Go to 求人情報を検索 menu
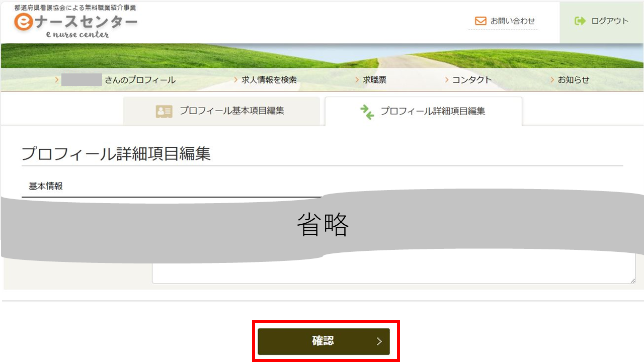Screen dimensions: 644x362 point(266,80)
